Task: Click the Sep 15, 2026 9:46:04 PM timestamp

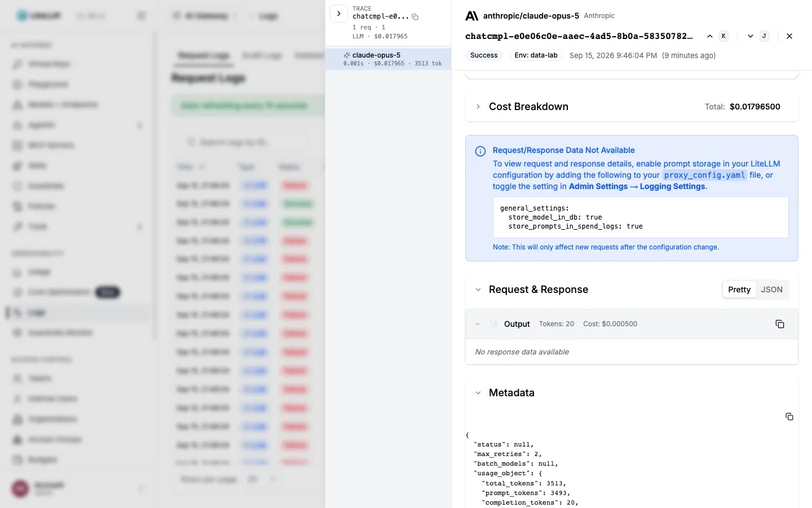Action: [x=613, y=55]
